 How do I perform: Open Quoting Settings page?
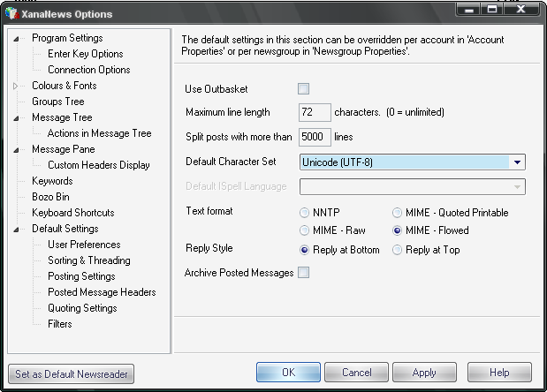point(82,308)
